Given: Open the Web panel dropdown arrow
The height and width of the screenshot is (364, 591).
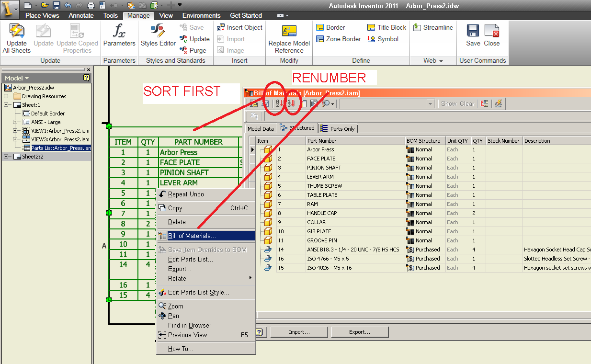Looking at the screenshot, I should click(441, 61).
